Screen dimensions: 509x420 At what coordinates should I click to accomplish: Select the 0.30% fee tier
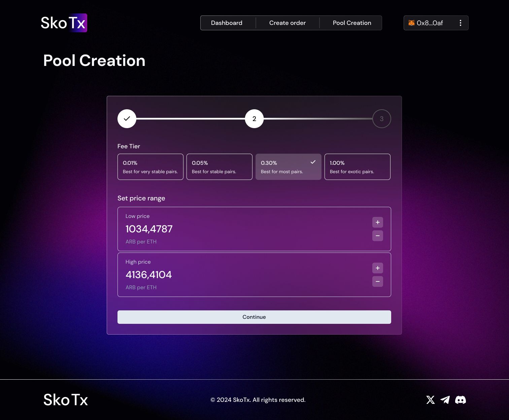289,167
